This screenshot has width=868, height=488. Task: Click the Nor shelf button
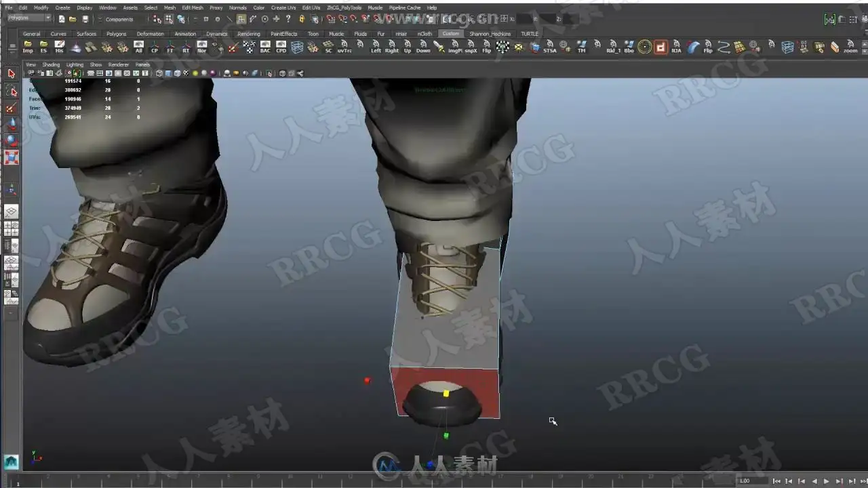(x=201, y=47)
